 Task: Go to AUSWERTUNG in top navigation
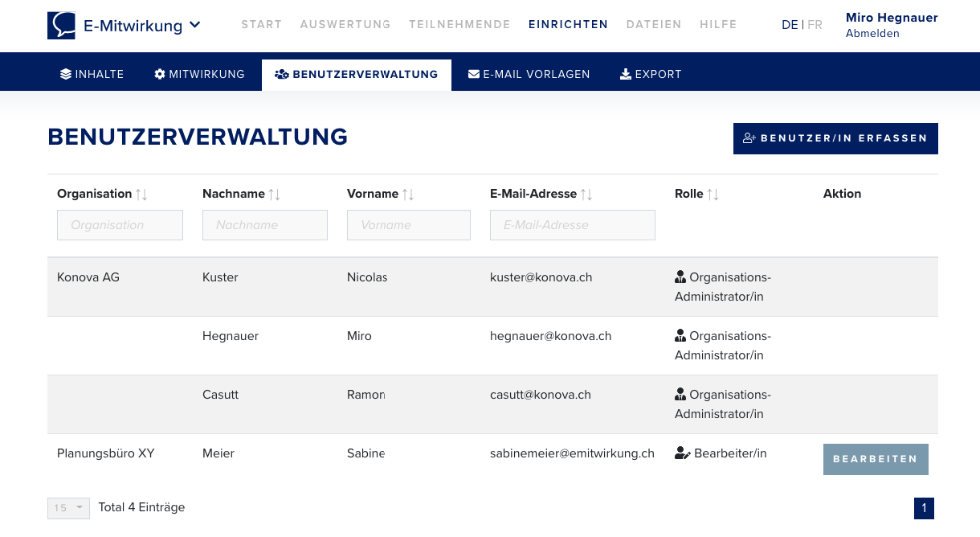[345, 25]
